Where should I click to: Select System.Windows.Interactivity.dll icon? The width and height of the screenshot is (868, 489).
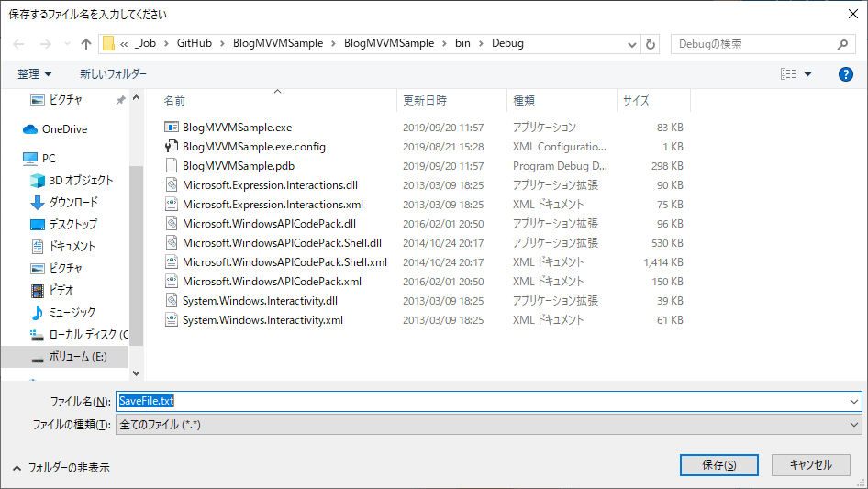(x=172, y=301)
